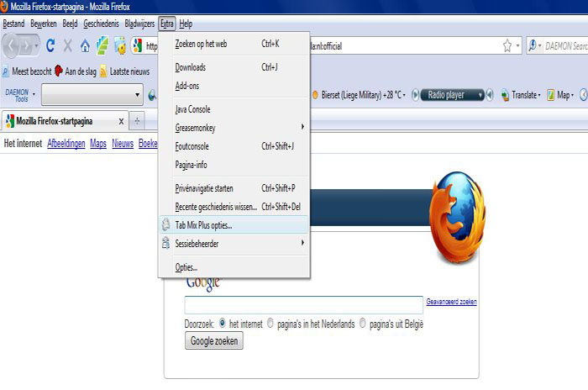Image resolution: width=588 pixels, height=390 pixels.
Task: Click the Forward navigation arrow
Action: pyautogui.click(x=26, y=46)
